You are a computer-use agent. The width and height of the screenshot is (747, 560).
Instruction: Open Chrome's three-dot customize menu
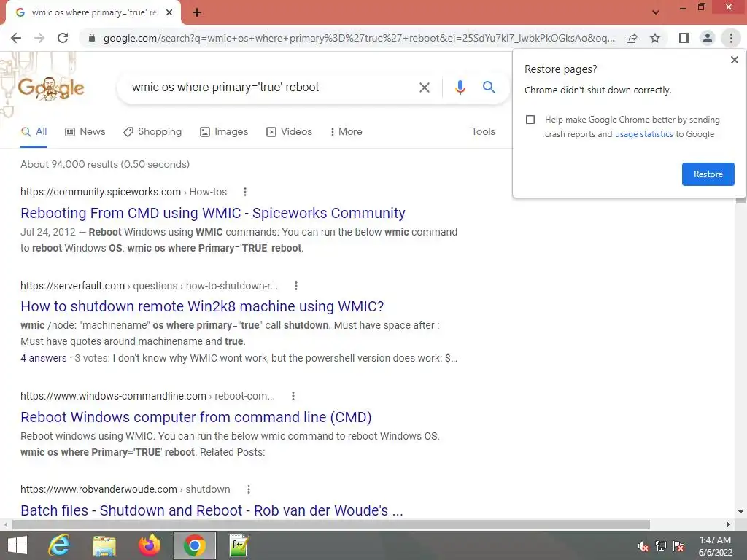[731, 38]
